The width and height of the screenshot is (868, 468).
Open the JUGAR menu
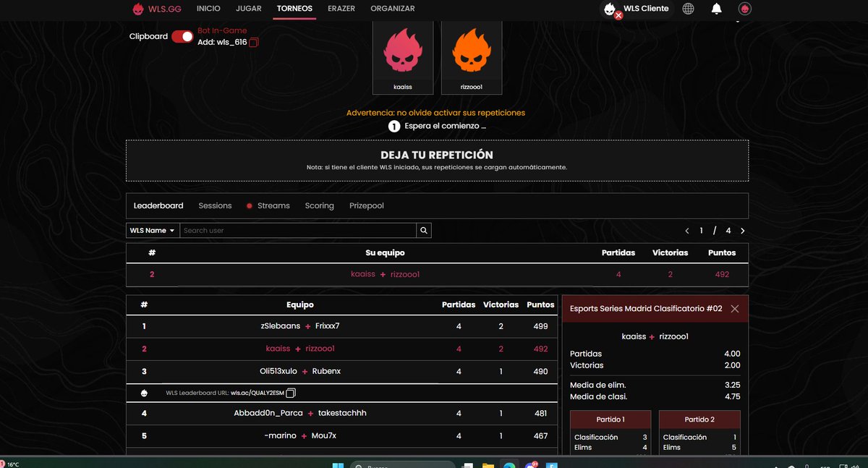coord(249,9)
